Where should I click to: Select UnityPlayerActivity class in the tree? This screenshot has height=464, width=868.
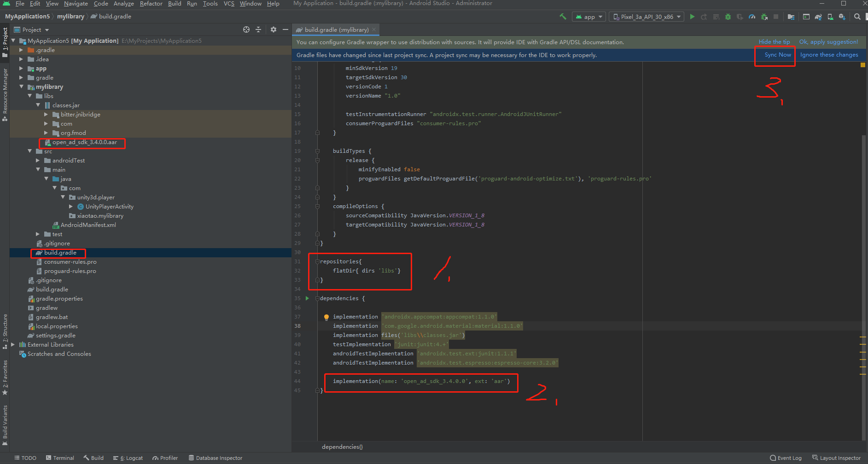110,207
